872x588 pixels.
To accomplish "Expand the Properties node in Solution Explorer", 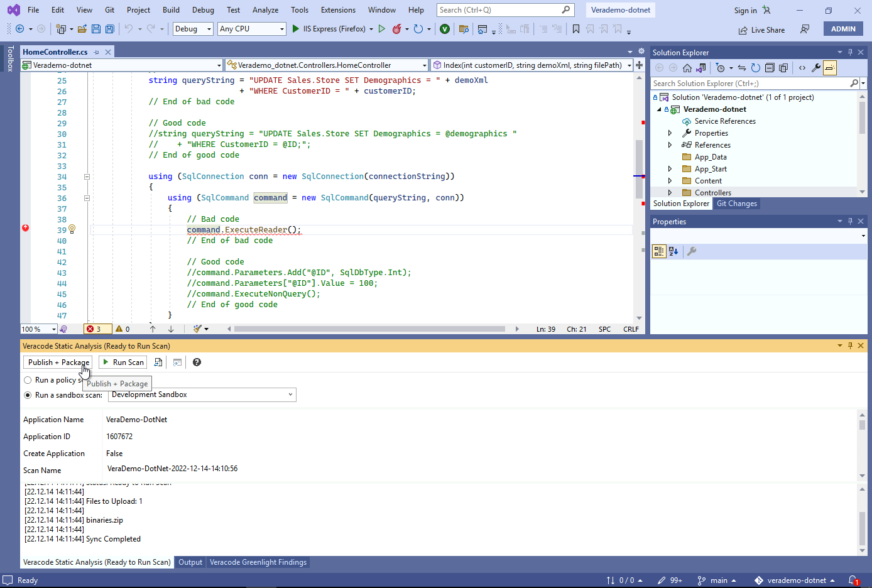I will 670,133.
